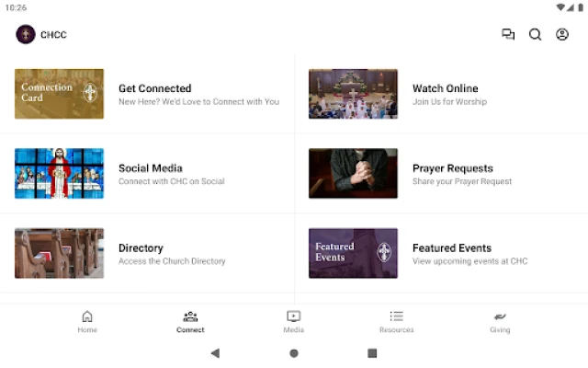Screen dimensions: 588x368
Task: Tap the purple Featured Events thumbnail
Action: point(353,253)
